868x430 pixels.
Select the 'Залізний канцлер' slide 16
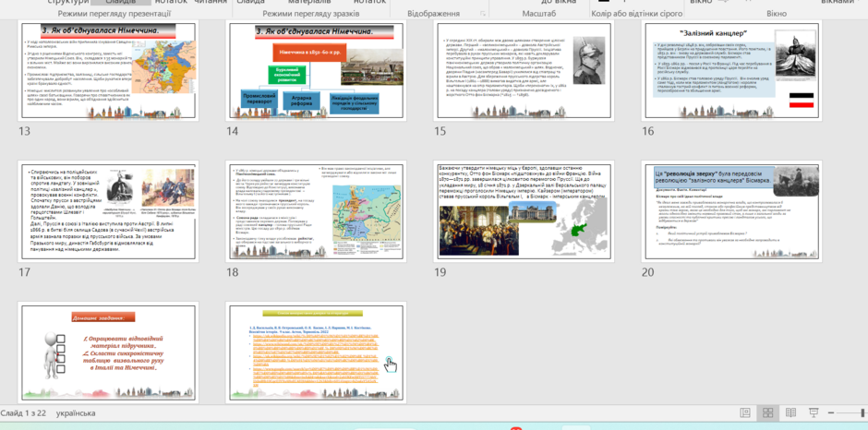[731, 71]
